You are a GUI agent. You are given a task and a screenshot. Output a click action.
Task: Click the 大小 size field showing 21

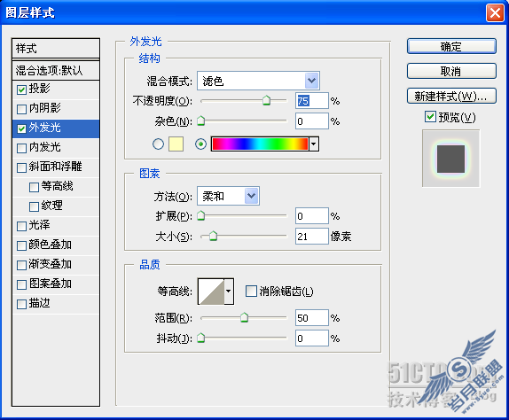(312, 236)
